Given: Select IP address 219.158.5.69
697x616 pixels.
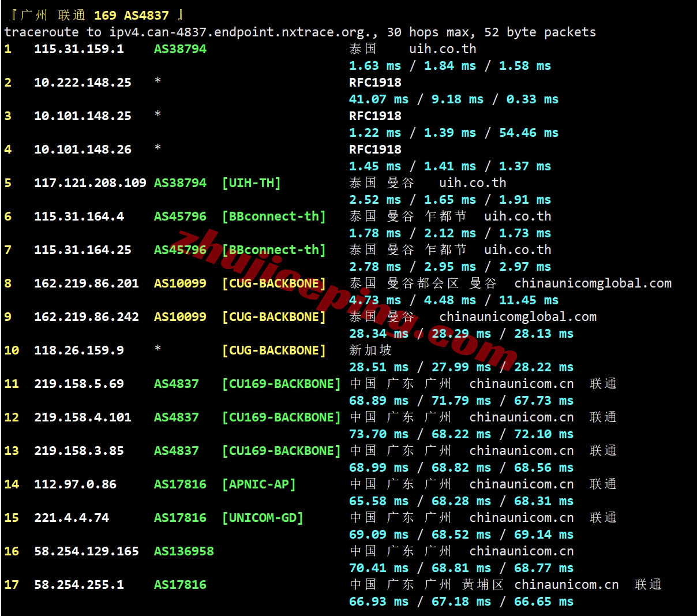Looking at the screenshot, I should [79, 383].
